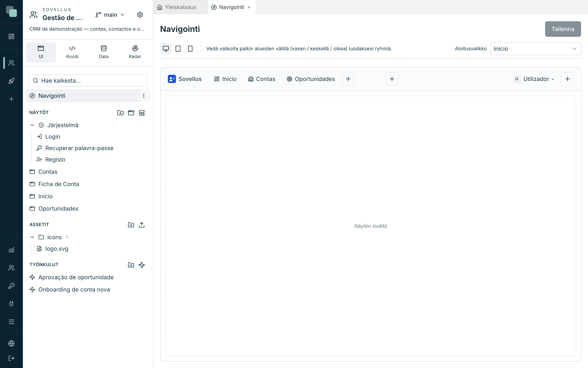Add new workflow in Työnkulut section
The width and height of the screenshot is (588, 368).
(x=142, y=265)
